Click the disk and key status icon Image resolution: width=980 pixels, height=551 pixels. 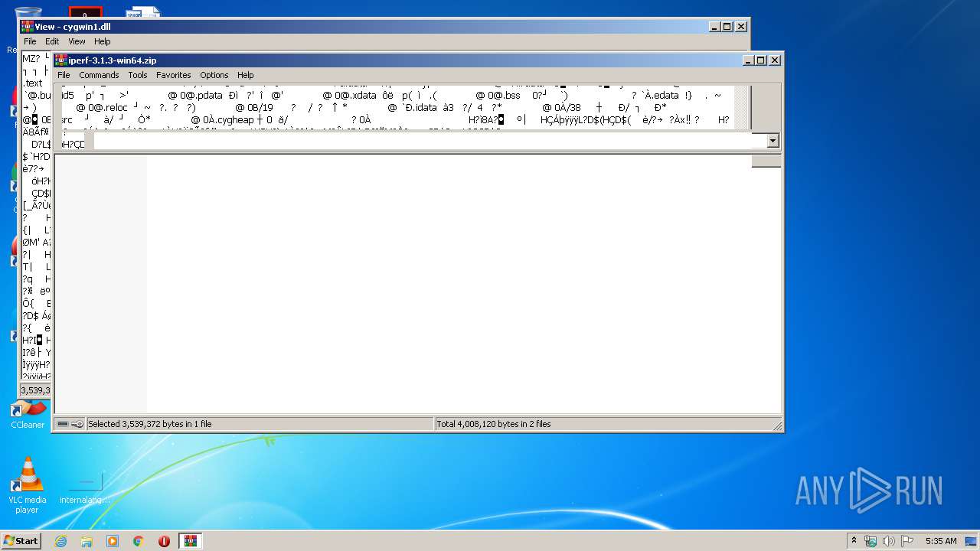(70, 424)
